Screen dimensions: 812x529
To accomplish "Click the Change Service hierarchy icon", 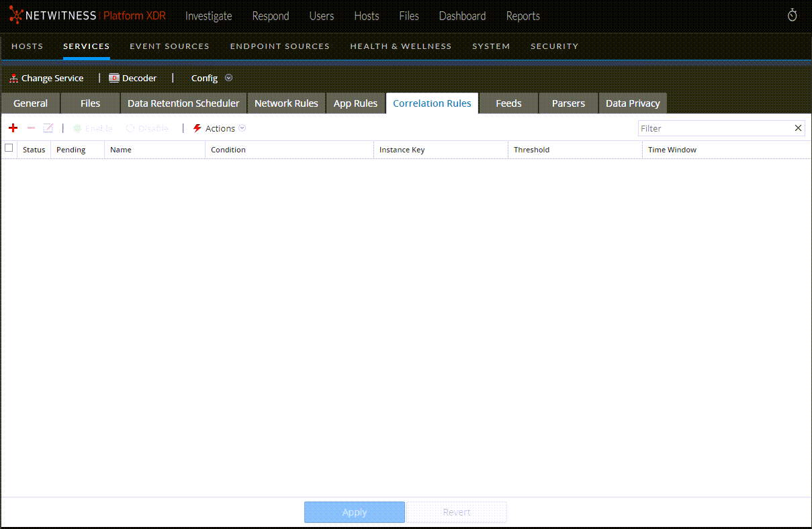I will tap(13, 79).
